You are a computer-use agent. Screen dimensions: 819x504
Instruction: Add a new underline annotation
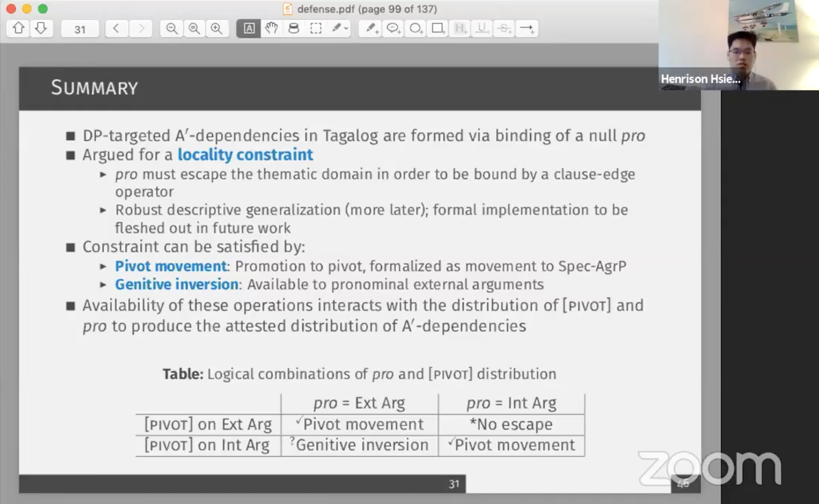point(482,28)
